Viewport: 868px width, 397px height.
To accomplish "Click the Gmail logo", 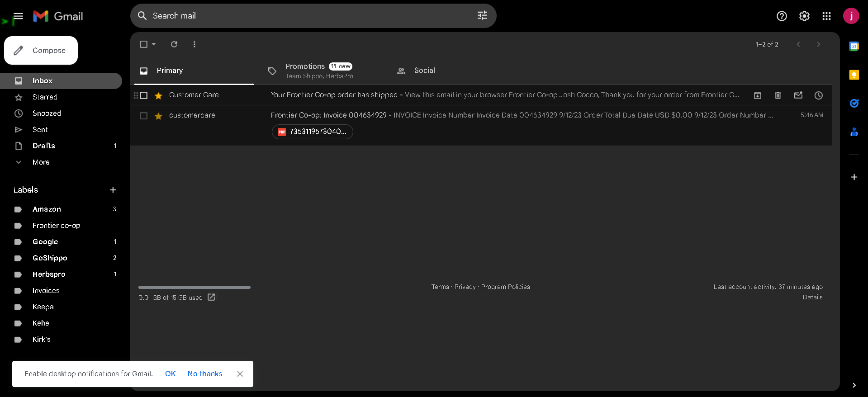I will [58, 16].
